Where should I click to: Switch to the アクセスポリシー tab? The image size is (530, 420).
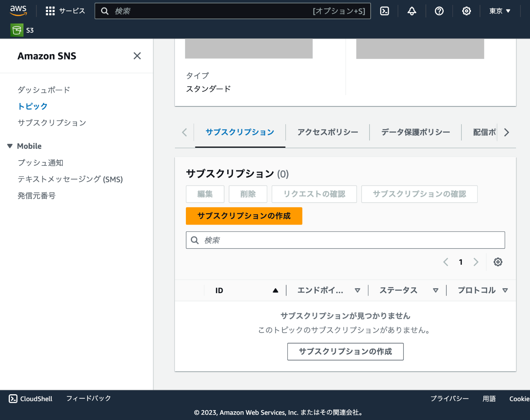point(328,132)
